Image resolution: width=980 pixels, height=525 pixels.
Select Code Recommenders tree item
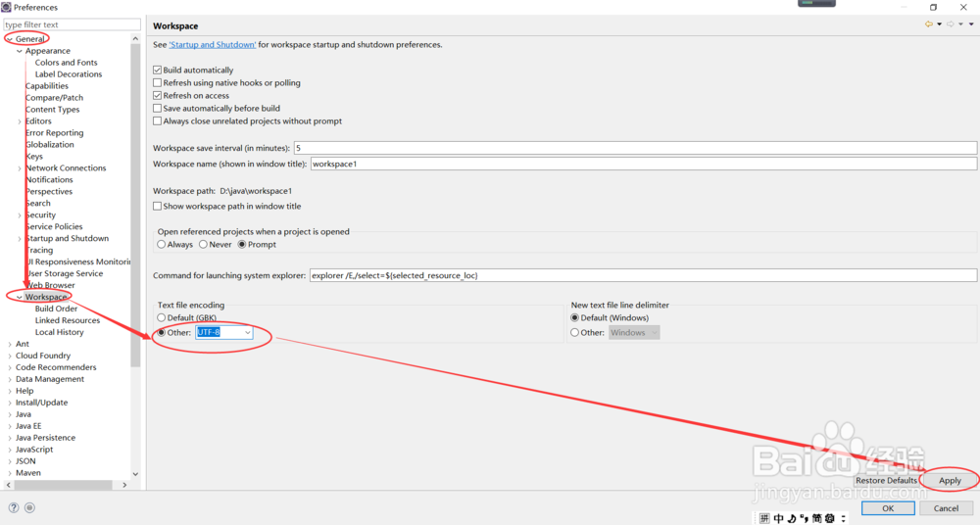(56, 367)
